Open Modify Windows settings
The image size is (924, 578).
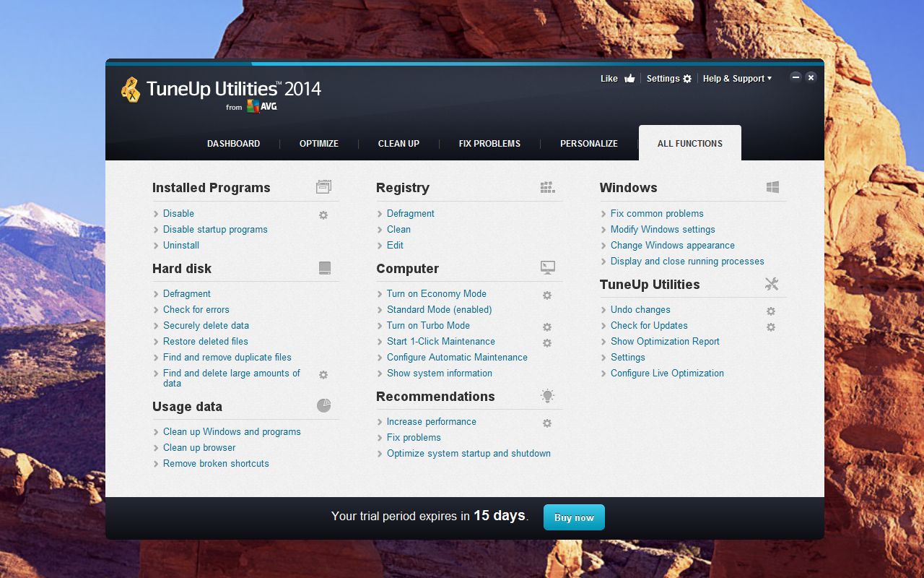point(663,229)
